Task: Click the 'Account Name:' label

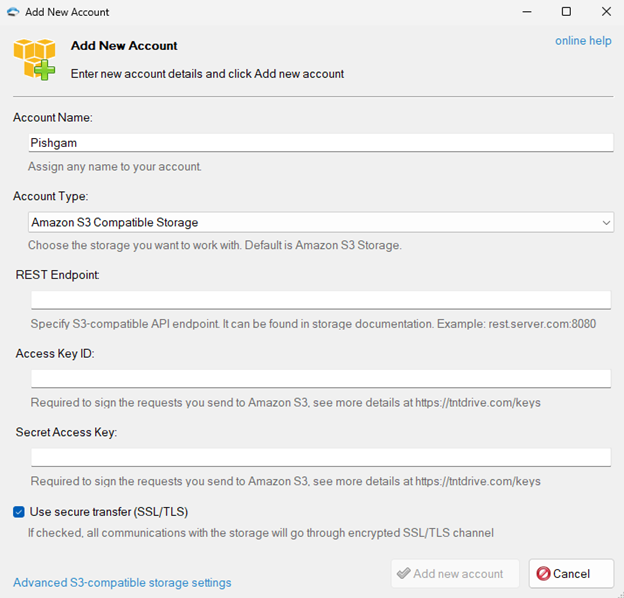Action: (53, 118)
